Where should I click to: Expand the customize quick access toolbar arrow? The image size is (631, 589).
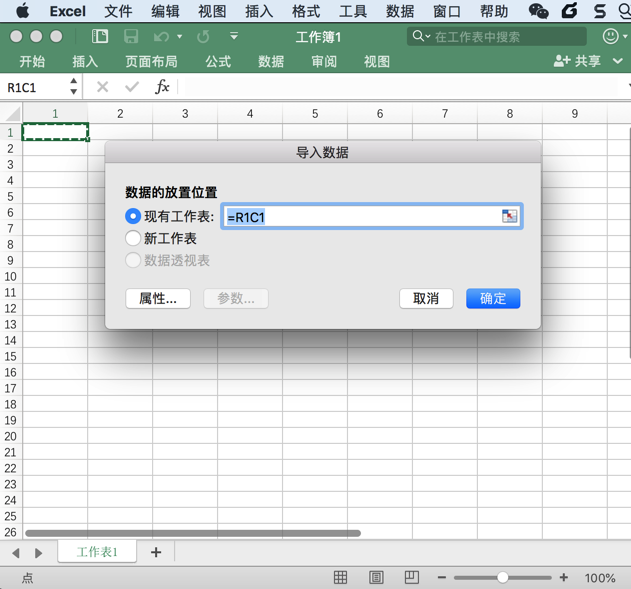coord(233,37)
